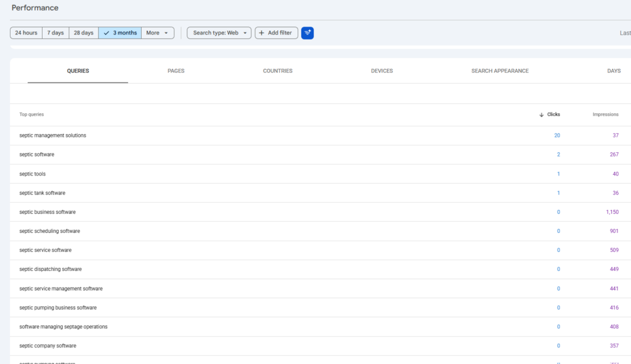Click the down arrow sort icon beside Clicks
Viewport: 631px width, 364px height.
tap(541, 115)
